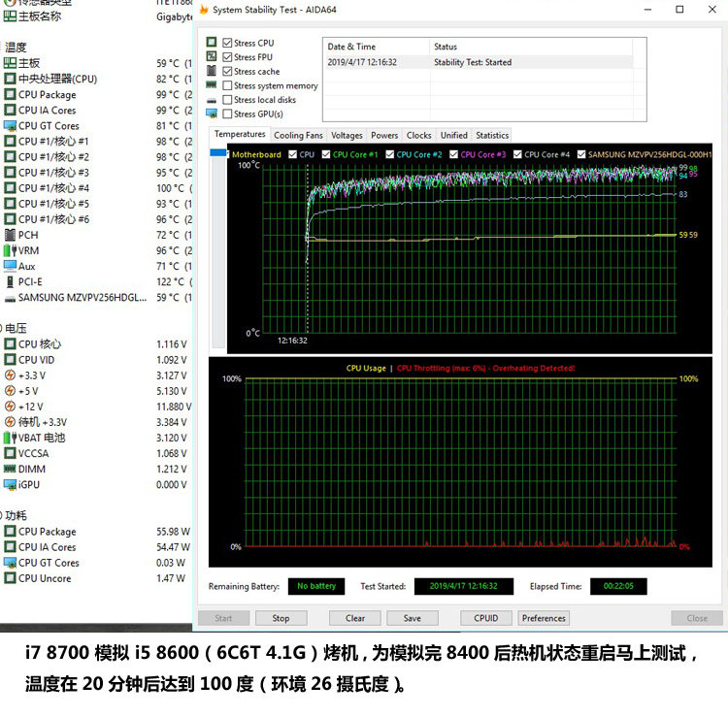Image resolution: width=728 pixels, height=717 pixels.
Task: Toggle the CPU Core #4 graph checkbox
Action: click(517, 154)
